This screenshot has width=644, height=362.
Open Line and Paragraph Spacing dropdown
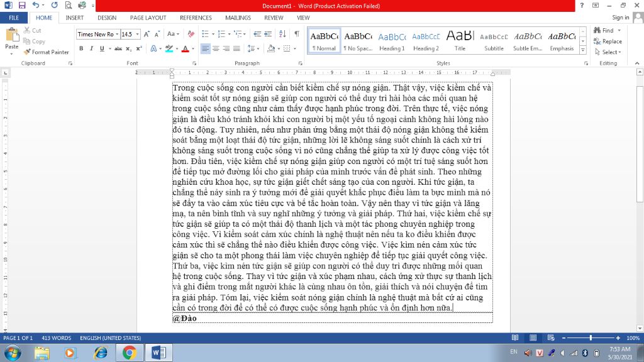click(253, 48)
